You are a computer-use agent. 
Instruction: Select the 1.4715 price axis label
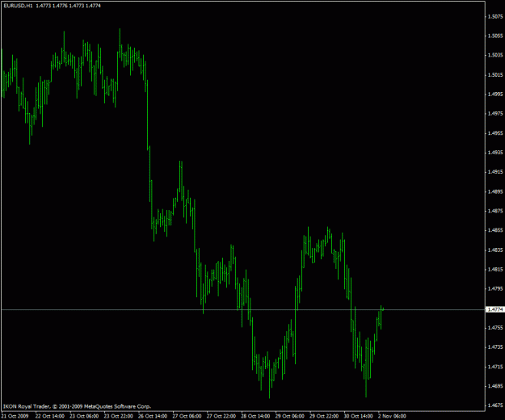(495, 367)
